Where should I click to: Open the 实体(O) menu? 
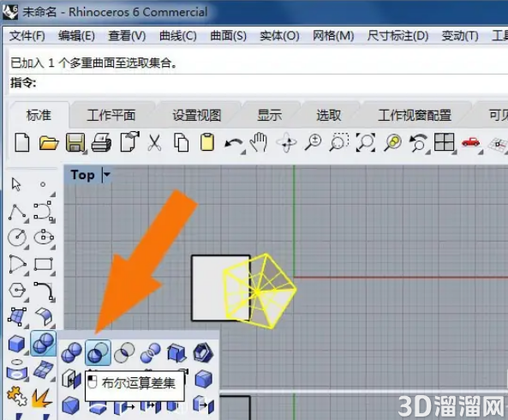coord(279,36)
